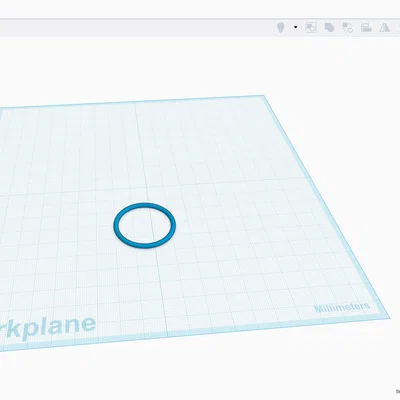The width and height of the screenshot is (400, 400).
Task: Click the Align tool icon
Action: coord(366,27)
